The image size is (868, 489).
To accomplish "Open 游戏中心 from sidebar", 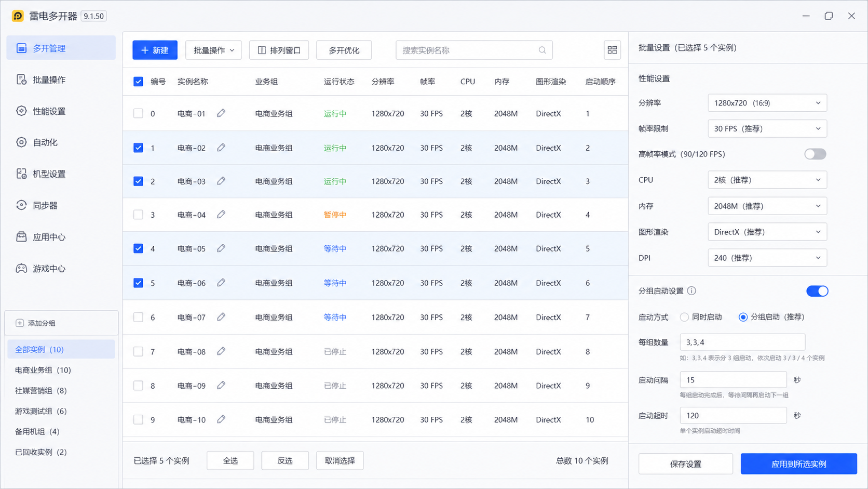I will click(x=61, y=269).
